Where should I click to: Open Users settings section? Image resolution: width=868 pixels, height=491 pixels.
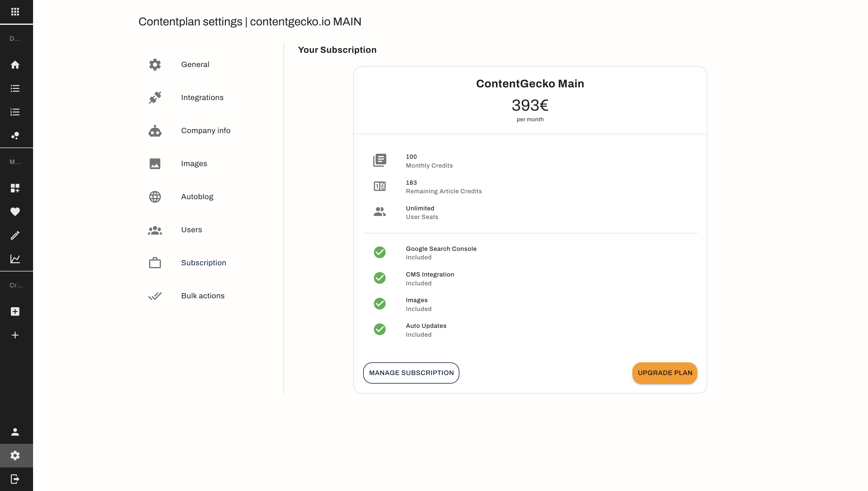(x=191, y=230)
